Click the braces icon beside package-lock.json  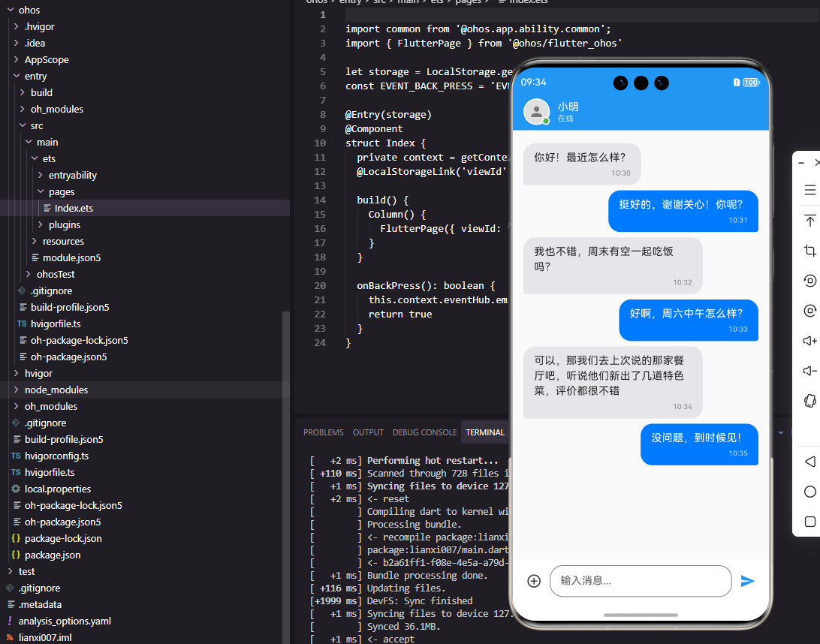[x=16, y=538]
